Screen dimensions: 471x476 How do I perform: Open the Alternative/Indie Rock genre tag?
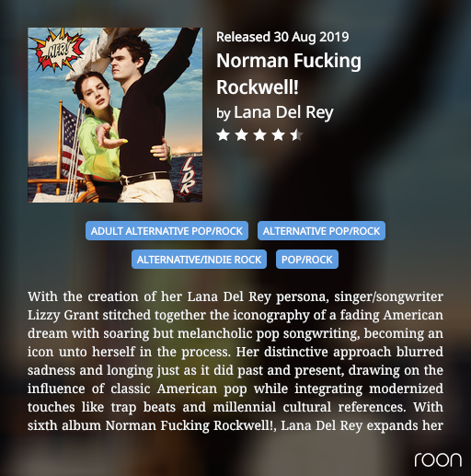199,260
